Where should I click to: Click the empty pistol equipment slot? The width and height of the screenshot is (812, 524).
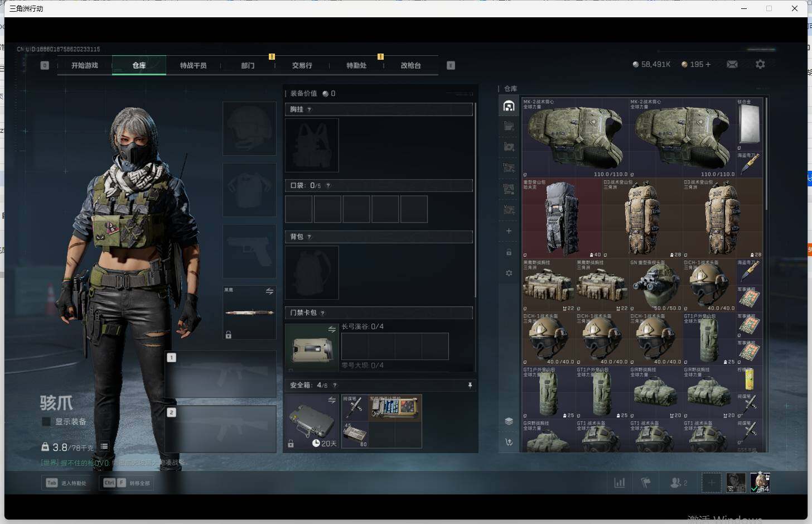249,252
